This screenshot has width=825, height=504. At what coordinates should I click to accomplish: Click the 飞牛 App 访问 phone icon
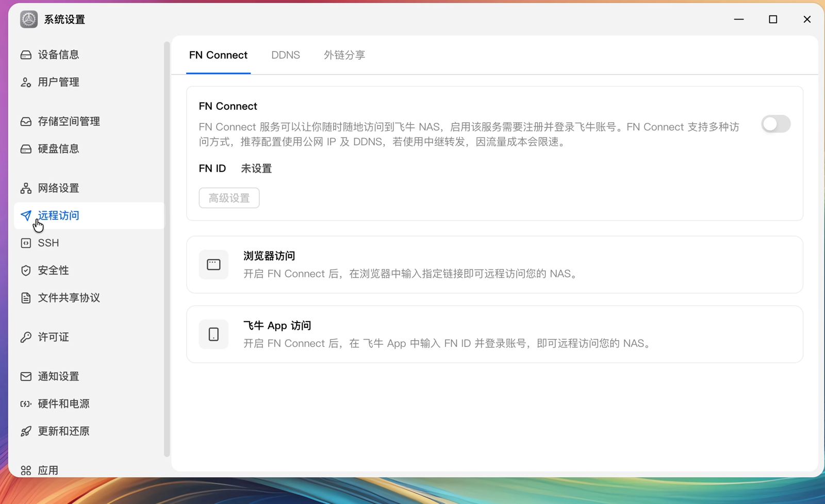[213, 334]
